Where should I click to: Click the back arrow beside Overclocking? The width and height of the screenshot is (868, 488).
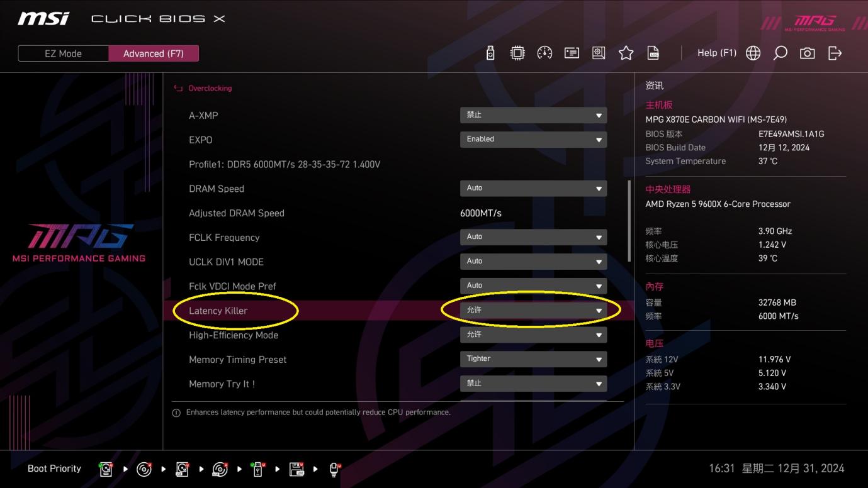178,89
